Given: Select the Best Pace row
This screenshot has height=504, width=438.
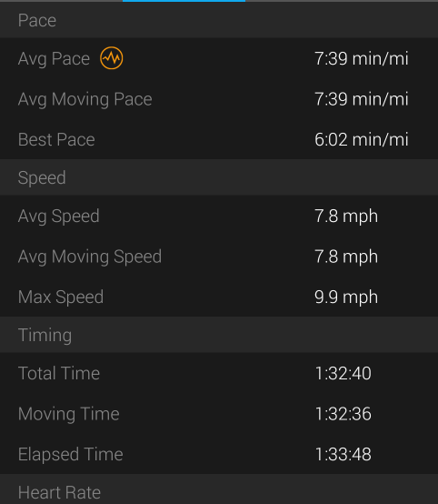Looking at the screenshot, I should click(x=219, y=139).
